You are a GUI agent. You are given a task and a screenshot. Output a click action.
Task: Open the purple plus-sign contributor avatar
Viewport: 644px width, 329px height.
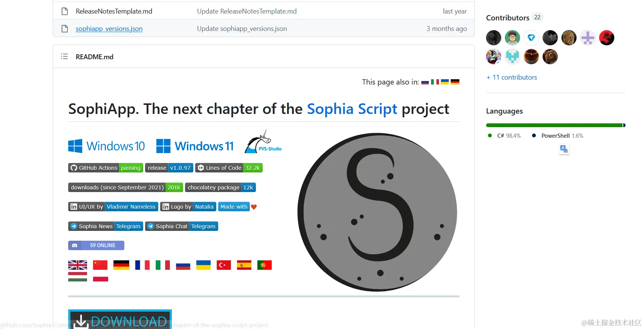588,38
